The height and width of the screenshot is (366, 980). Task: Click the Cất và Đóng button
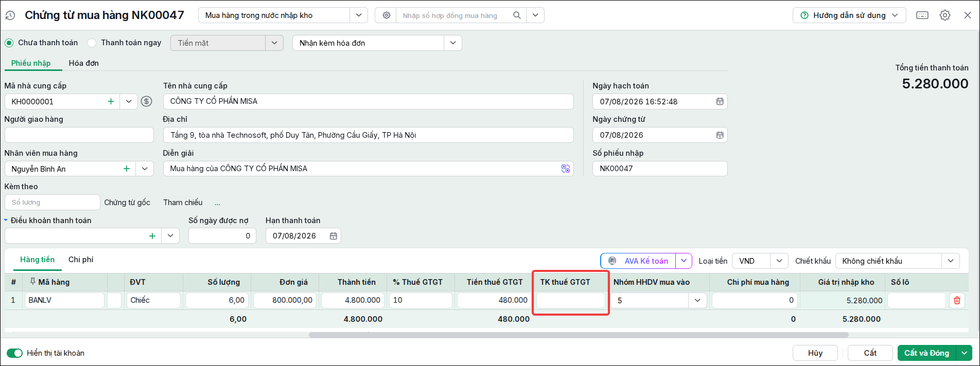(926, 353)
